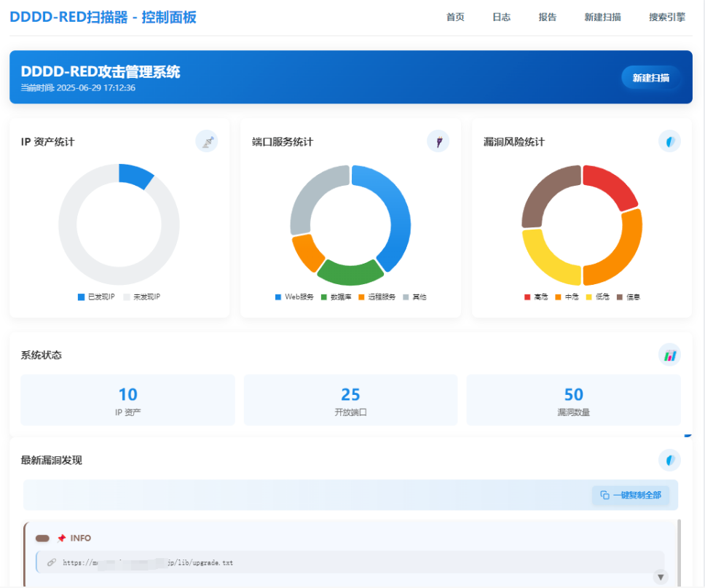Click the green 数据库 donut segment
This screenshot has width=705, height=588.
coord(350,273)
